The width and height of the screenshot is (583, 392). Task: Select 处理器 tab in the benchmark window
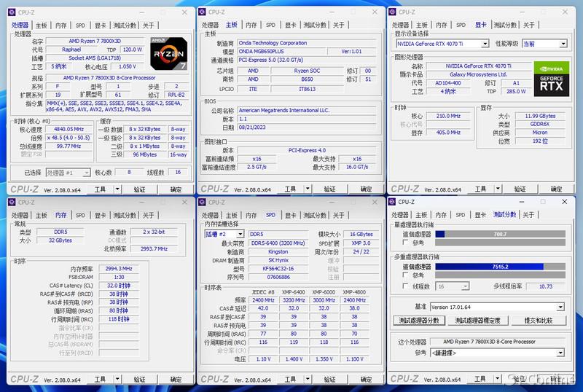[x=400, y=215]
